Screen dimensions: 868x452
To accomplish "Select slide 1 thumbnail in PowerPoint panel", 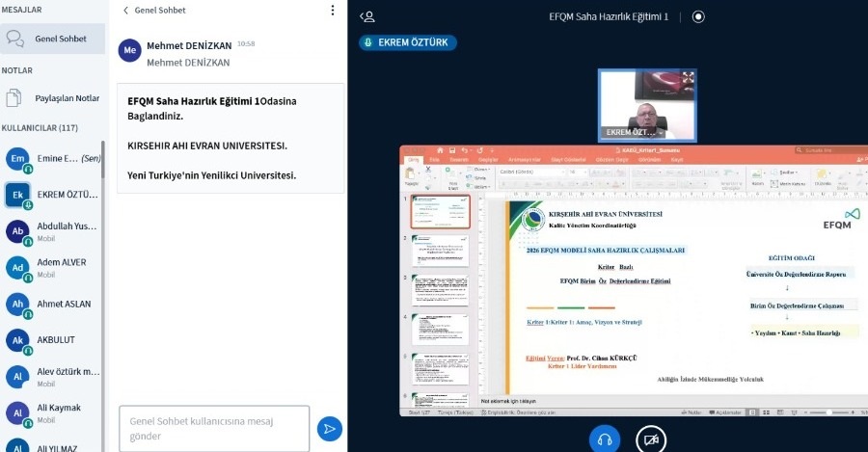I will (440, 212).
